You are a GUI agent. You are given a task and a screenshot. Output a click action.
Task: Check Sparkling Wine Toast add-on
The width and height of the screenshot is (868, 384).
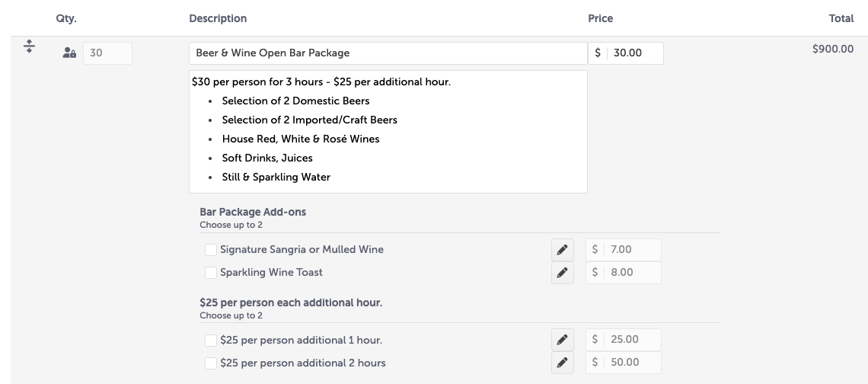pyautogui.click(x=210, y=273)
